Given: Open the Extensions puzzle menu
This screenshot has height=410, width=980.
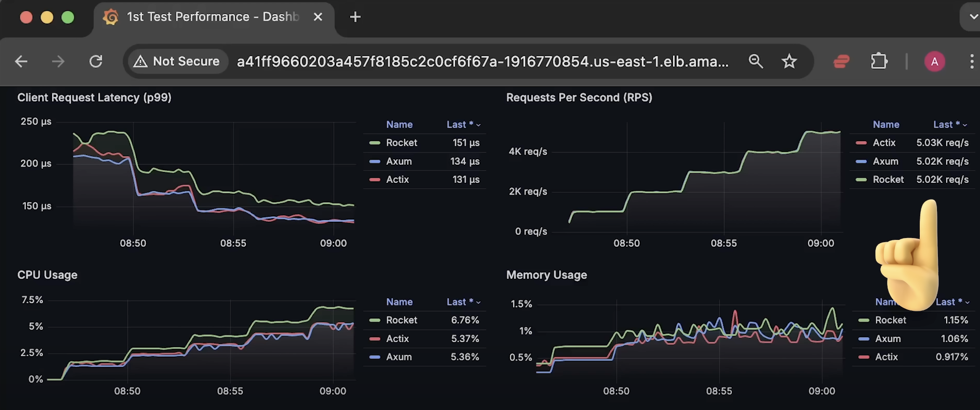Looking at the screenshot, I should pos(879,61).
